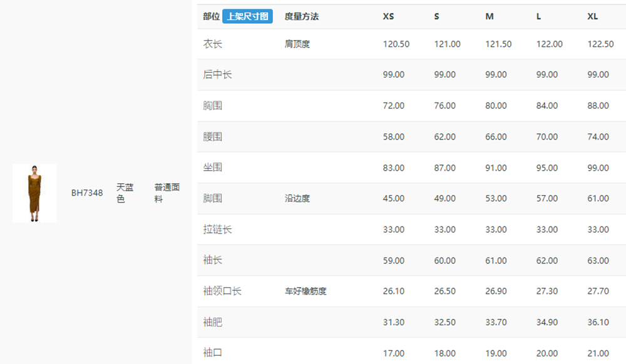The height and width of the screenshot is (364, 626).
Task: Click the 27.70 value in 袖领口长 row
Action: coord(598,291)
